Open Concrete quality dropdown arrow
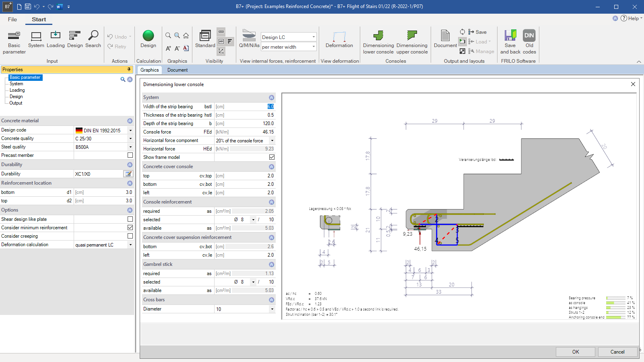Image resolution: width=644 pixels, height=362 pixels. 130,139
